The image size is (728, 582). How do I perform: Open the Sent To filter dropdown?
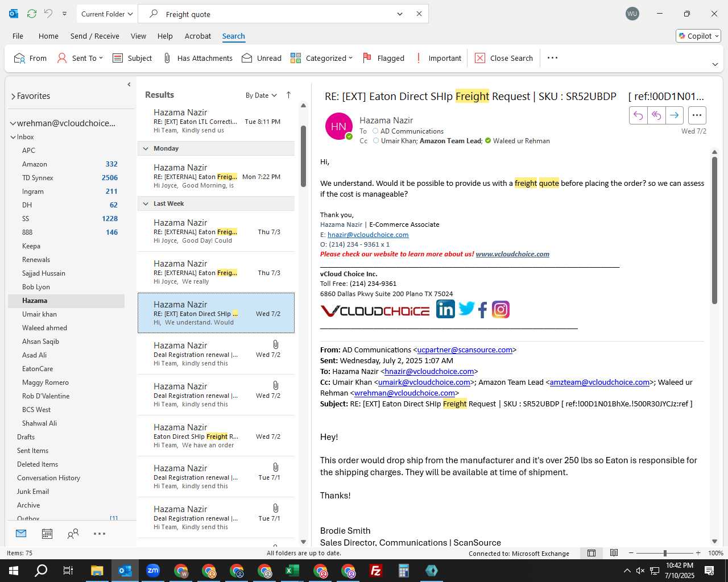(80, 58)
